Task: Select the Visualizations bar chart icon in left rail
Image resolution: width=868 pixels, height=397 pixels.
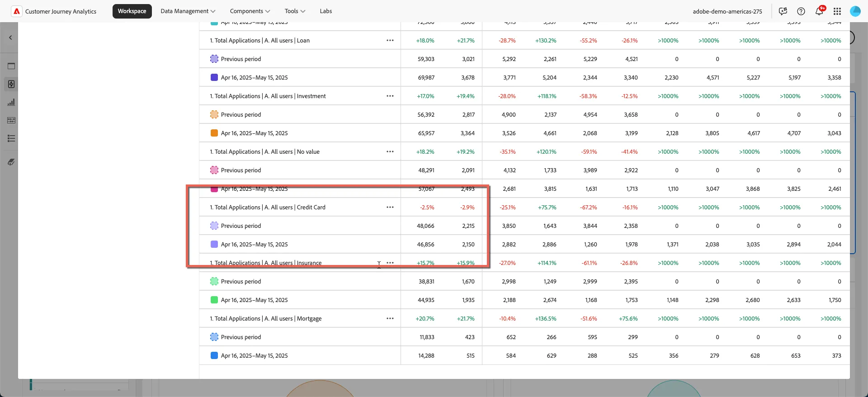Action: 11,102
